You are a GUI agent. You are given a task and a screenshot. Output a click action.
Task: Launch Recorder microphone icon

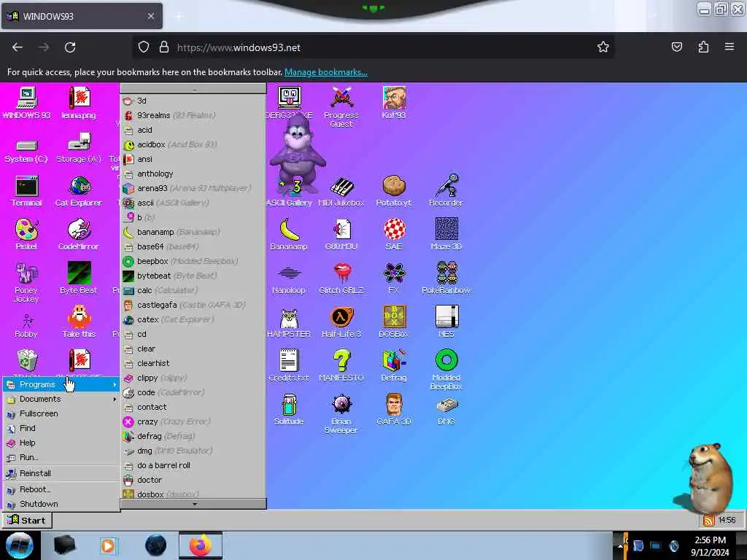(x=446, y=190)
